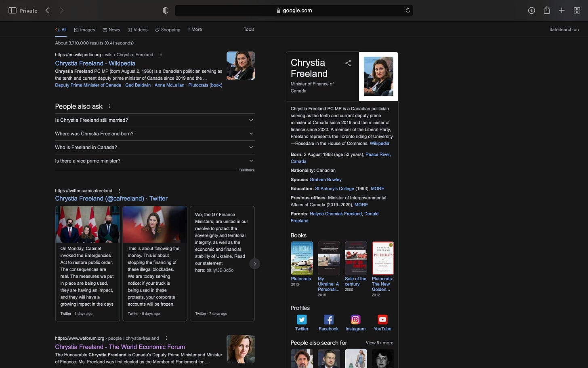Image resolution: width=588 pixels, height=368 pixels.
Task: Open the More search options menu
Action: (195, 30)
